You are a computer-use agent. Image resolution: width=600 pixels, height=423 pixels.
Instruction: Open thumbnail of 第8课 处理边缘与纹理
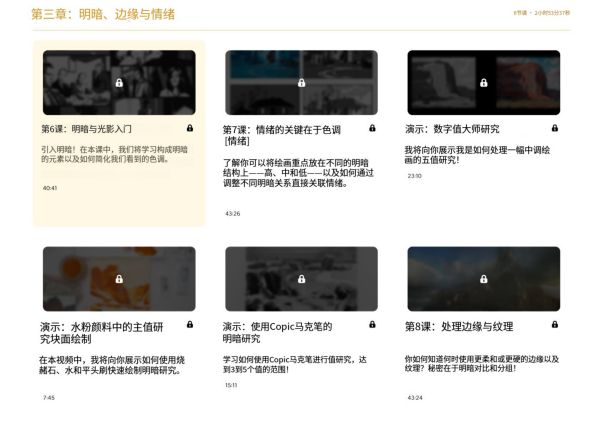[x=484, y=279]
